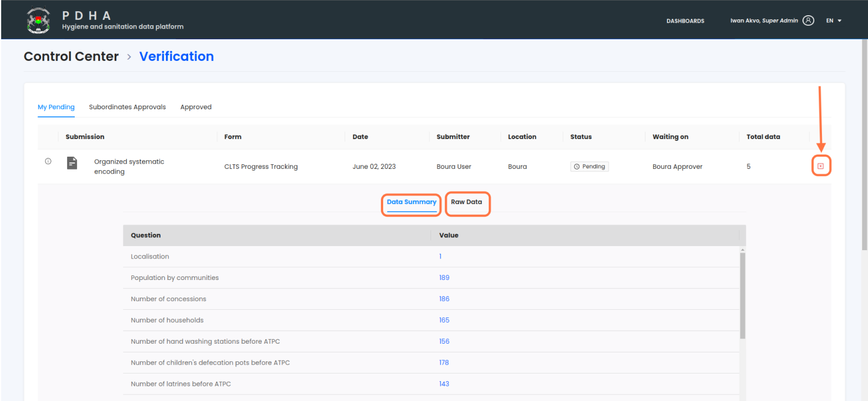Image resolution: width=868 pixels, height=401 pixels.
Task: Open the DASHBOARDS menu item
Action: 685,21
